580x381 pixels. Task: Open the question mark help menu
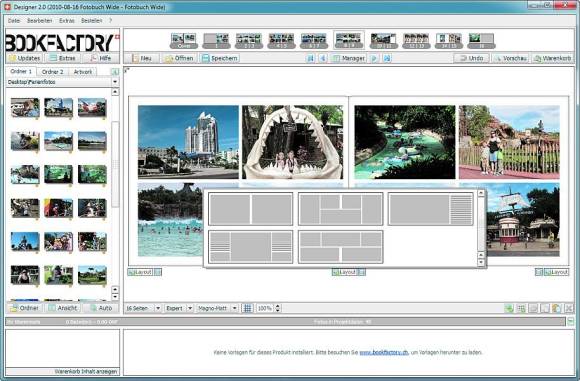pos(110,21)
